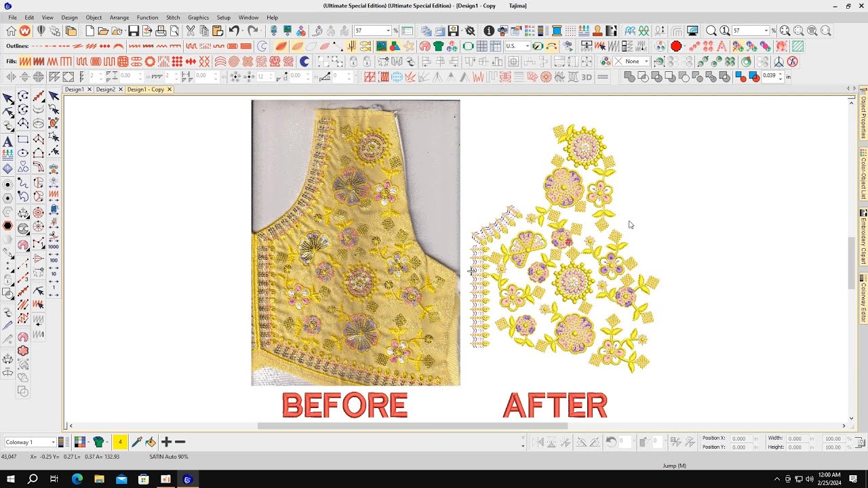
Task: Select the rectangle shape tool
Action: tap(23, 140)
